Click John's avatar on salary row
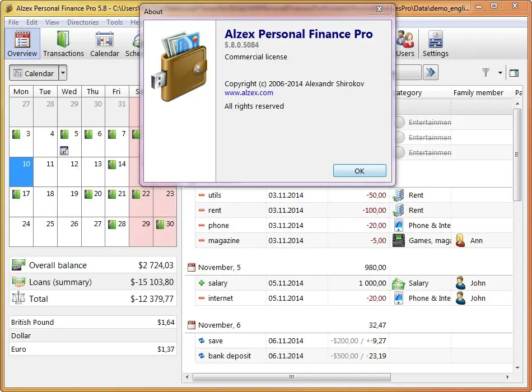The width and height of the screenshot is (532, 392). [x=460, y=283]
